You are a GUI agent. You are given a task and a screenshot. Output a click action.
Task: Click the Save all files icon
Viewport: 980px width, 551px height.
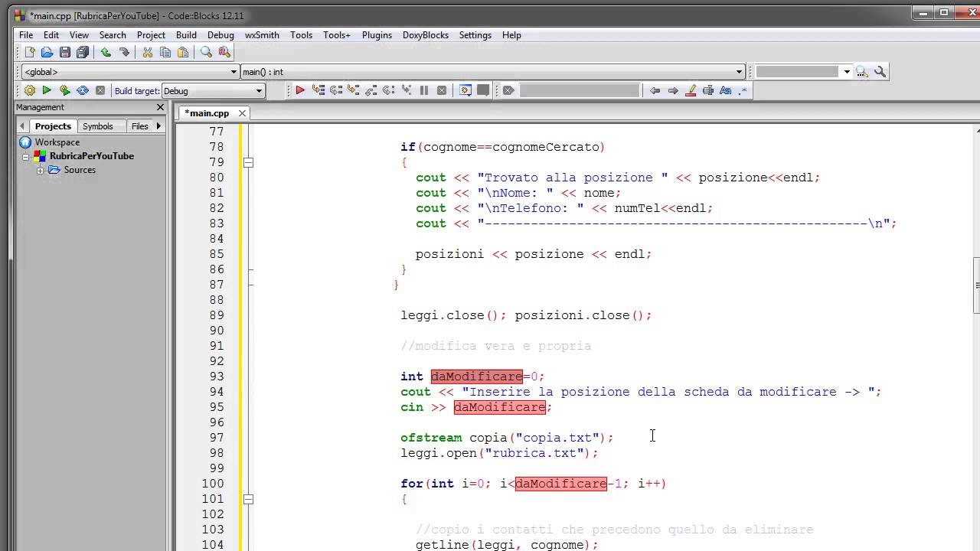click(x=83, y=52)
